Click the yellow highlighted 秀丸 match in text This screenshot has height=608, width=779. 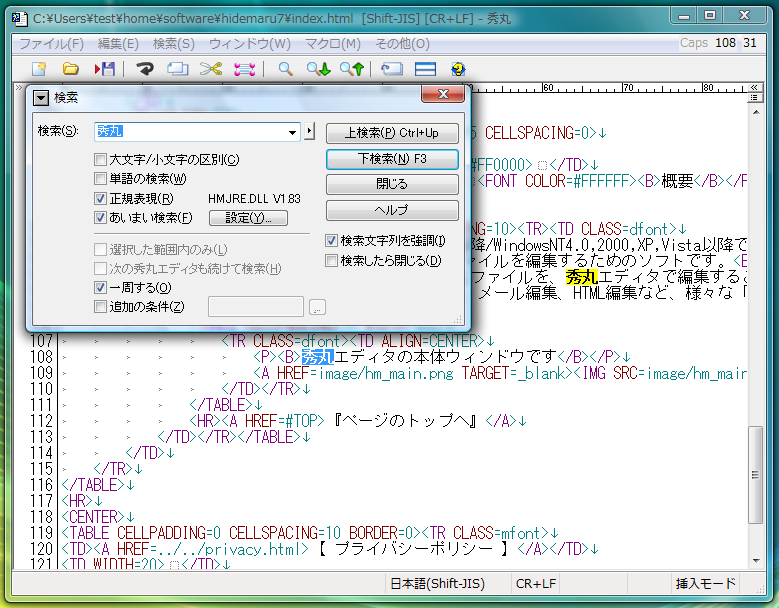[581, 277]
